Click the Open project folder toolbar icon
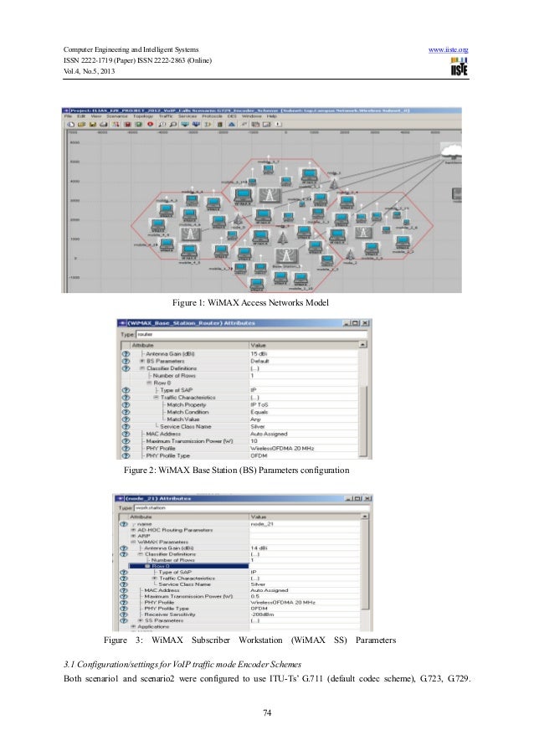The height and width of the screenshot is (756, 534). point(81,125)
